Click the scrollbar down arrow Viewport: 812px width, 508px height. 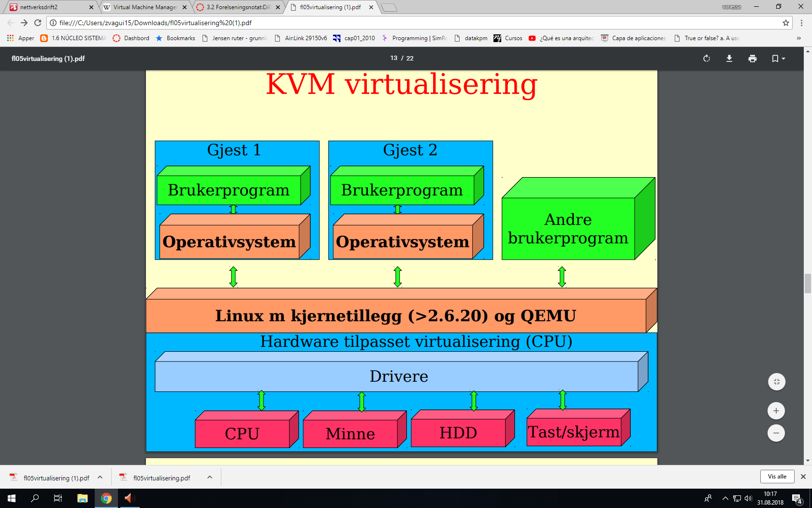pos(808,461)
